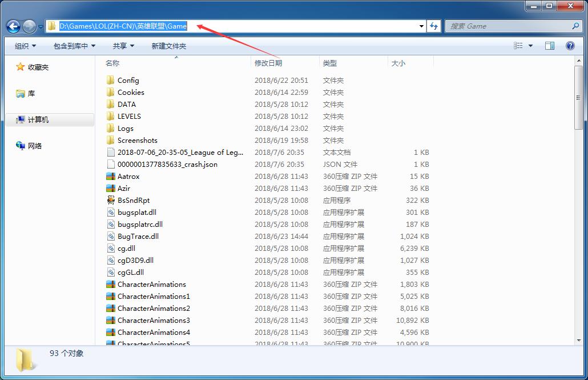The height and width of the screenshot is (380, 588).
Task: Click the change view icon
Action: [518, 46]
